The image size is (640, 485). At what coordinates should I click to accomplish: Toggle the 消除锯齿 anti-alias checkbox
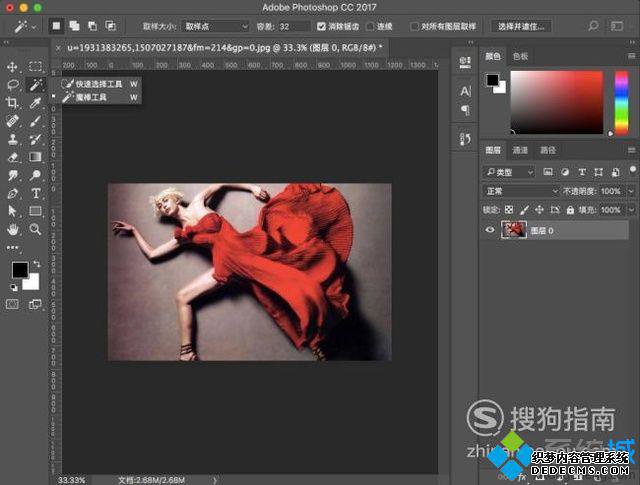click(322, 26)
